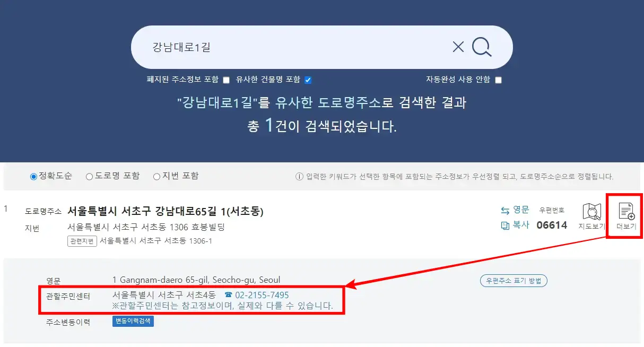Switch to English address via 영문
The height and width of the screenshot is (347, 644).
pos(515,210)
